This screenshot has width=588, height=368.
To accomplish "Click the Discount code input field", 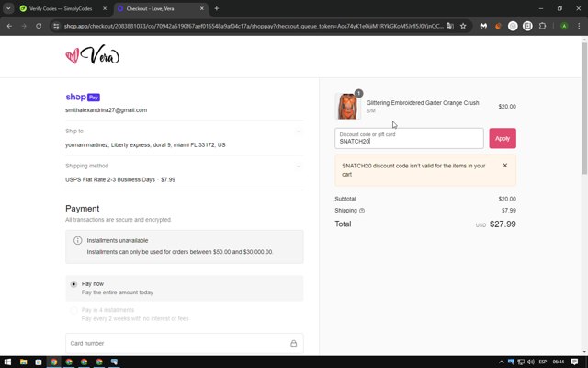I will [409, 138].
